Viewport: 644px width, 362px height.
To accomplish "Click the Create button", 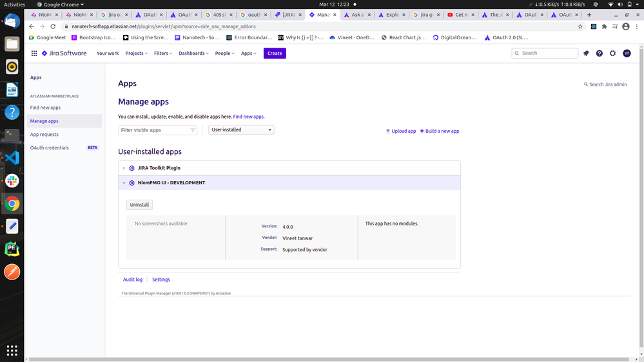I will click(275, 53).
